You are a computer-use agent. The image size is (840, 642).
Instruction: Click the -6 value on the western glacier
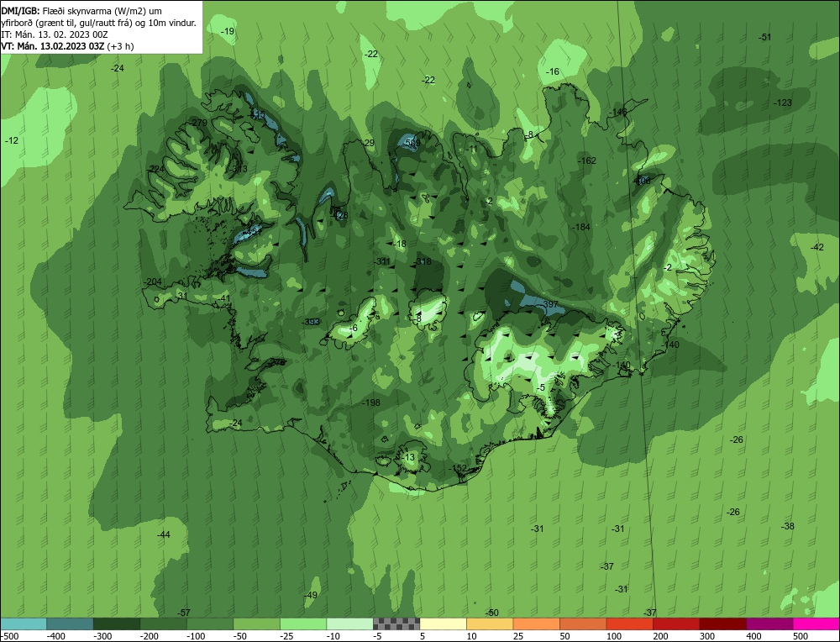353,328
